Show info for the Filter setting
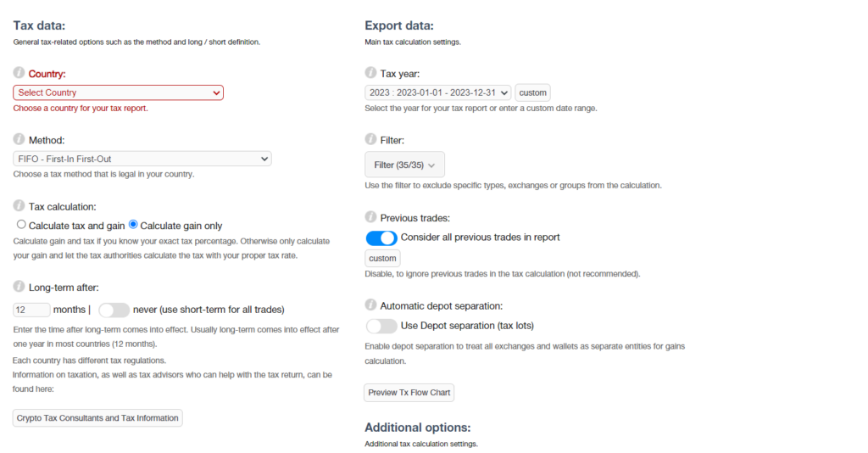 point(370,139)
